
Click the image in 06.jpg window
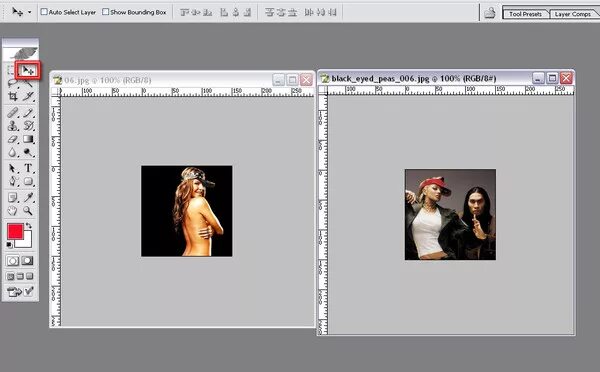click(187, 211)
